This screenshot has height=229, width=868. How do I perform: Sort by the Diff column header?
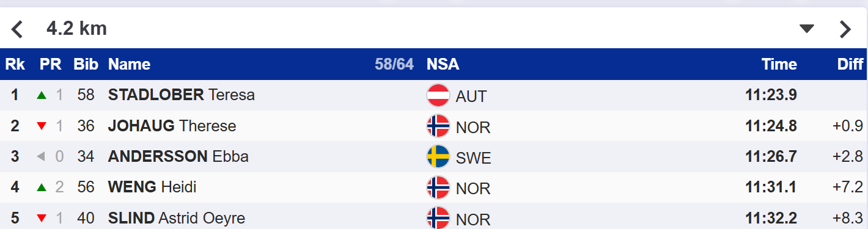click(x=850, y=64)
